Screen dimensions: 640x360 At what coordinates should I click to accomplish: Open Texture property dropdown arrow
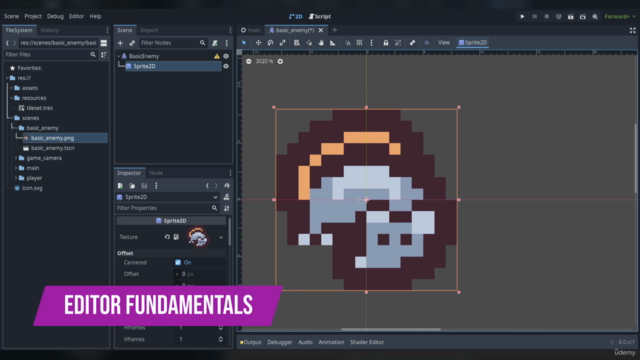click(221, 237)
